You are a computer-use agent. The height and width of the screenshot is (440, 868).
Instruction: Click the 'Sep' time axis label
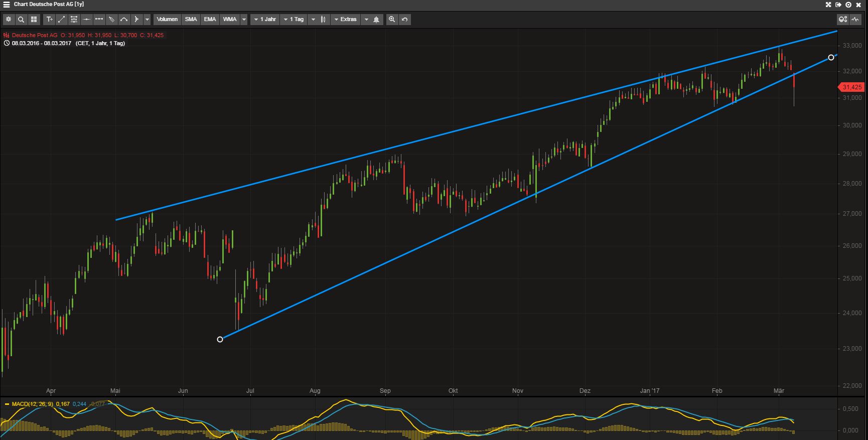click(385, 391)
